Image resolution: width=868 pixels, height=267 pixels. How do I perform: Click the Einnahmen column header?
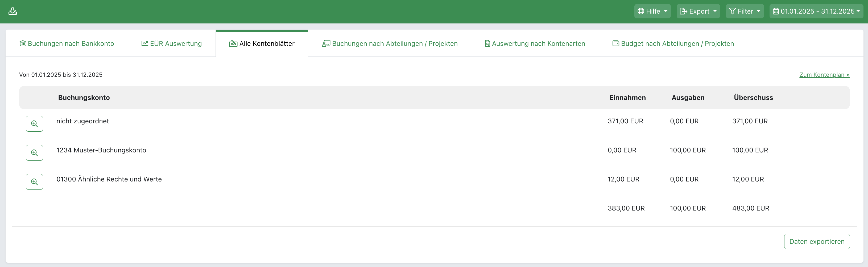click(x=627, y=98)
